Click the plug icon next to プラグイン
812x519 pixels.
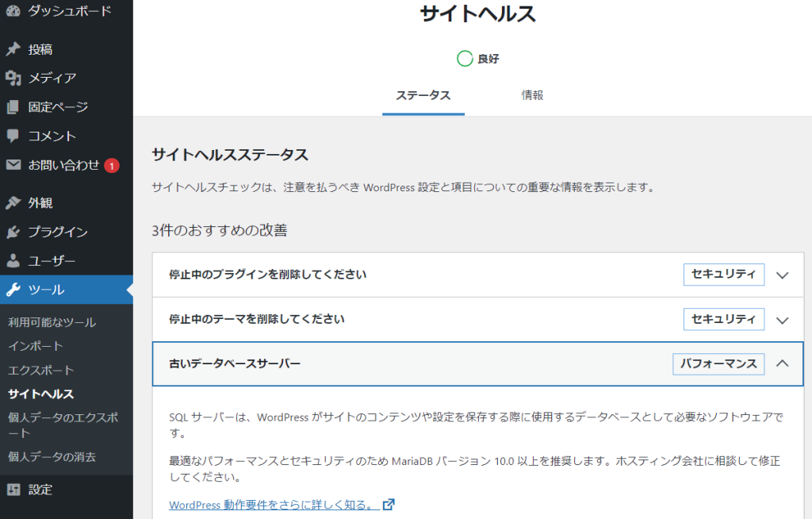pos(13,232)
